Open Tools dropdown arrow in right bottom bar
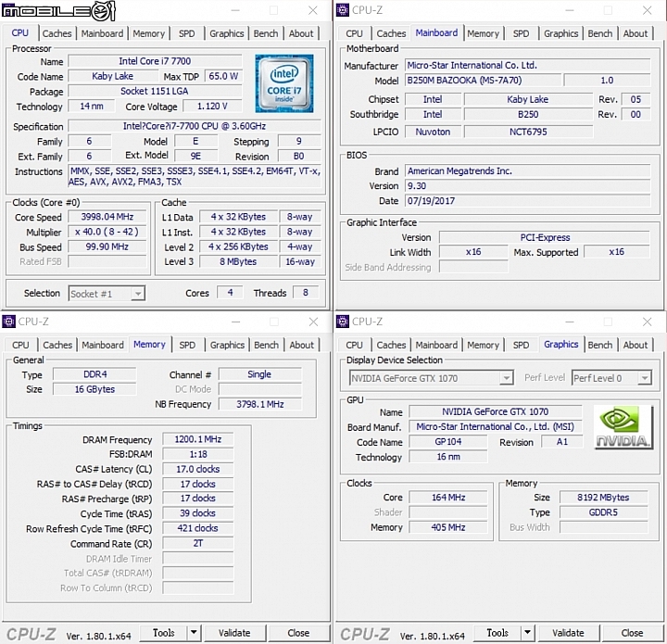Screen dimensions: 667x644 (527, 633)
